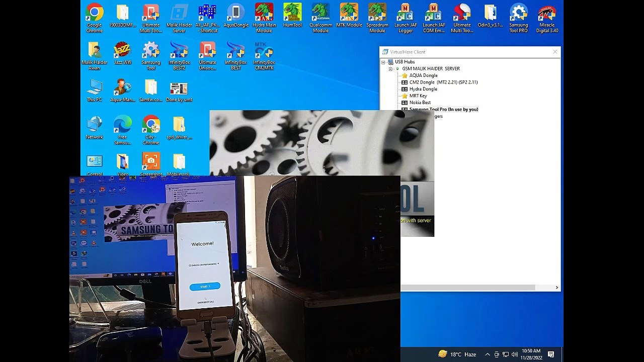The image size is (644, 362).
Task: Open the All_JAF_PK Shortcut icon
Action: click(x=207, y=18)
